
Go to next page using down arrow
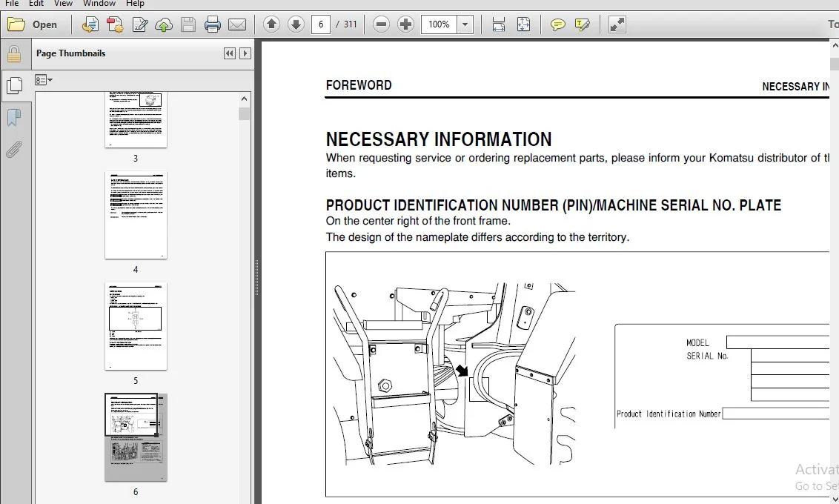point(296,24)
